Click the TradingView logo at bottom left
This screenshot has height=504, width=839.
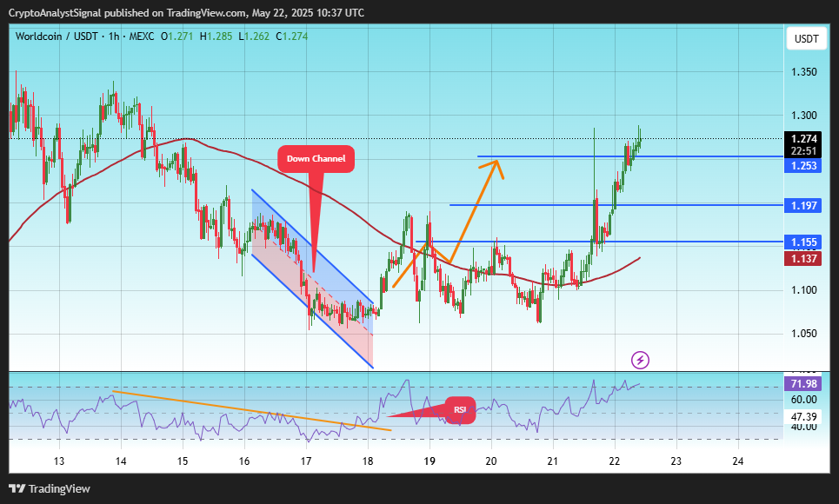click(50, 488)
